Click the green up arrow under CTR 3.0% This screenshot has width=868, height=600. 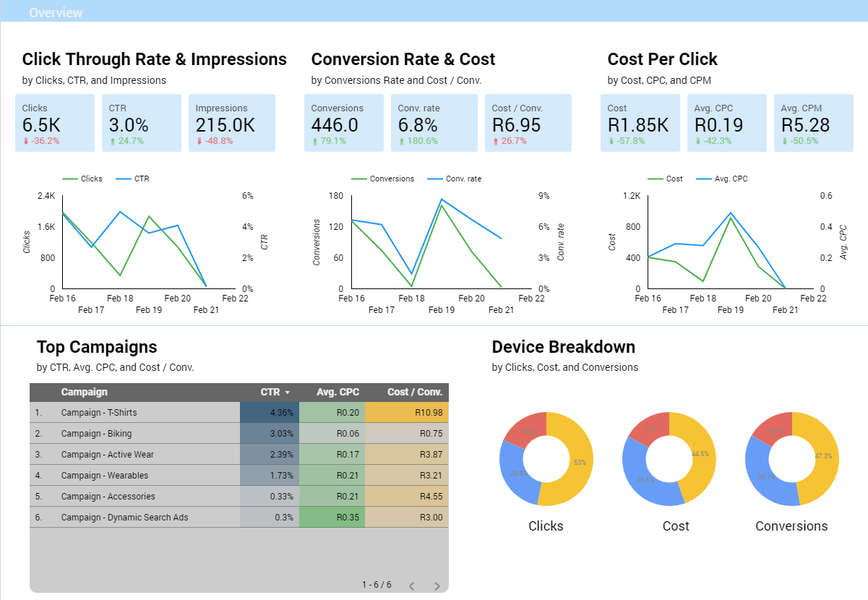pyautogui.click(x=113, y=141)
